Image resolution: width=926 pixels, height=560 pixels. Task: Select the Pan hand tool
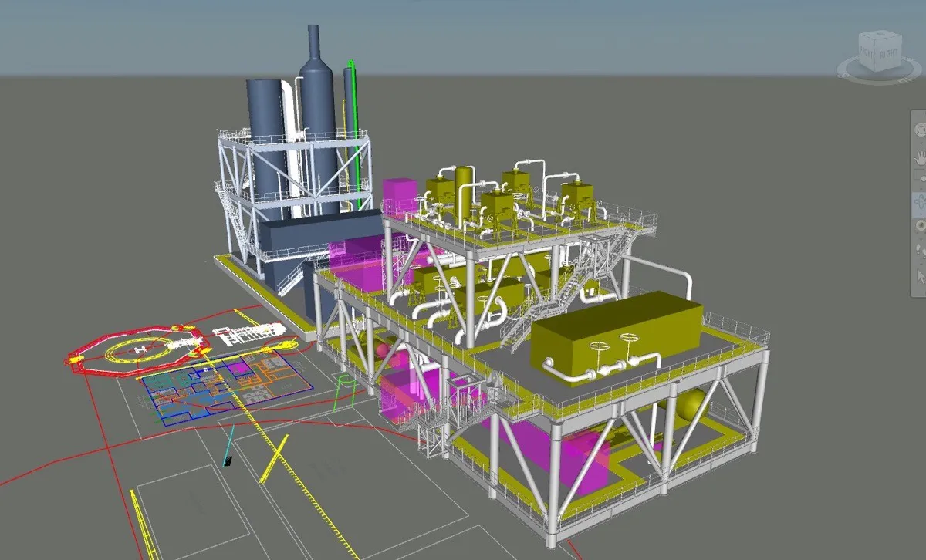[x=921, y=158]
